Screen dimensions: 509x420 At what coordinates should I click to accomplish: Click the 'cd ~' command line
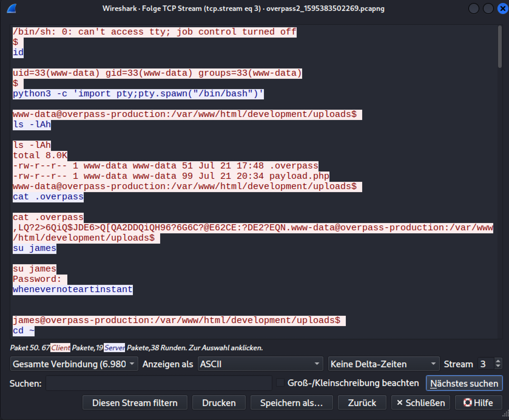pos(24,331)
